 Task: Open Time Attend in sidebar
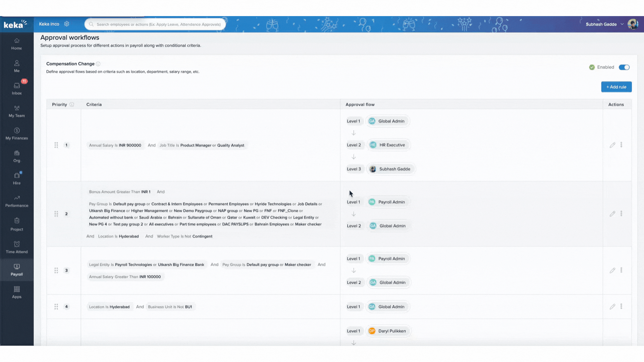(17, 247)
